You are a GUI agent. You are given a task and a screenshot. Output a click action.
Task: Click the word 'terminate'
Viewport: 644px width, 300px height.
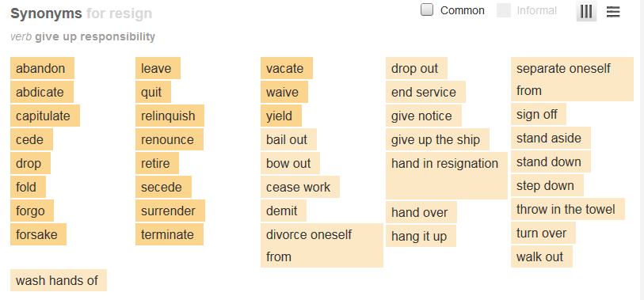[x=170, y=235]
